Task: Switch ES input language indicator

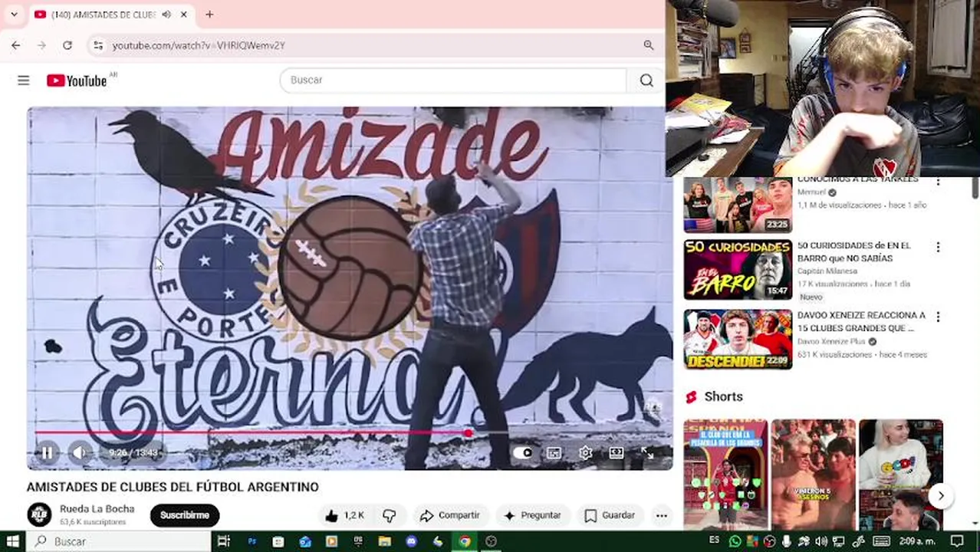Action: tap(714, 540)
